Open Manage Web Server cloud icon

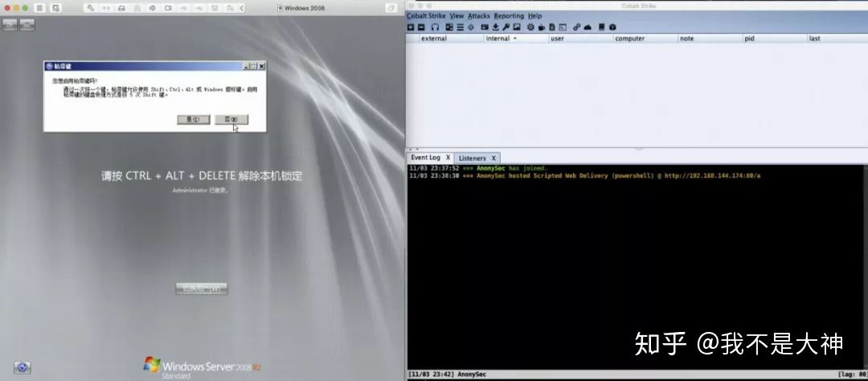(x=588, y=27)
